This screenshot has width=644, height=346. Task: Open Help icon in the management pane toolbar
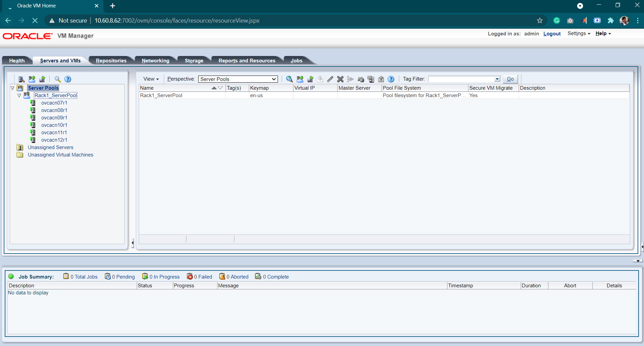[391, 79]
